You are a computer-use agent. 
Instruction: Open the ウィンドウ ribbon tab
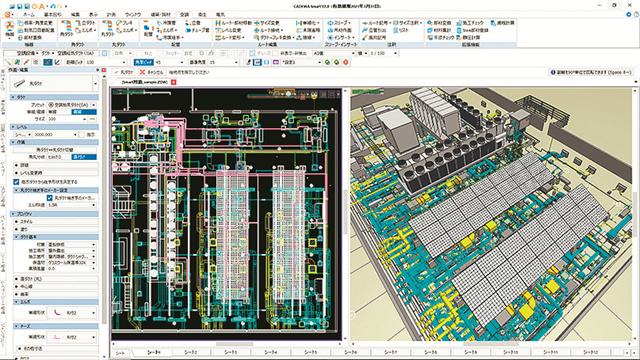pyautogui.click(x=132, y=15)
